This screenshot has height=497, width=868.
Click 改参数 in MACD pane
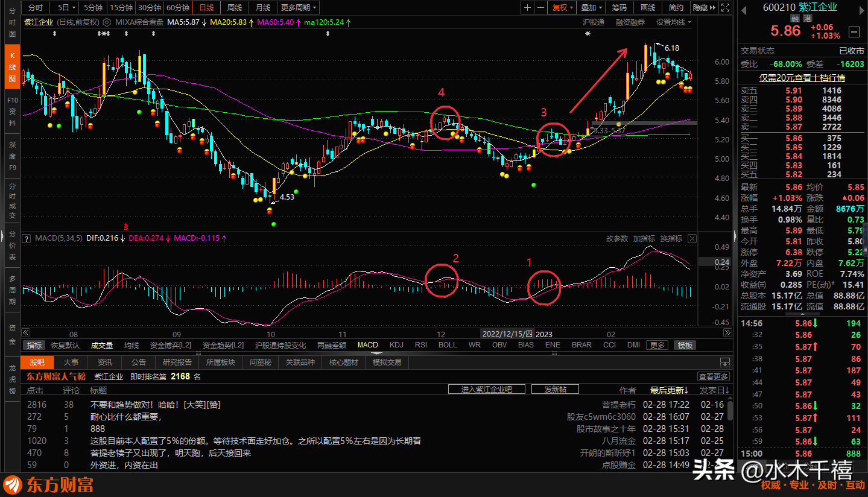coord(617,239)
